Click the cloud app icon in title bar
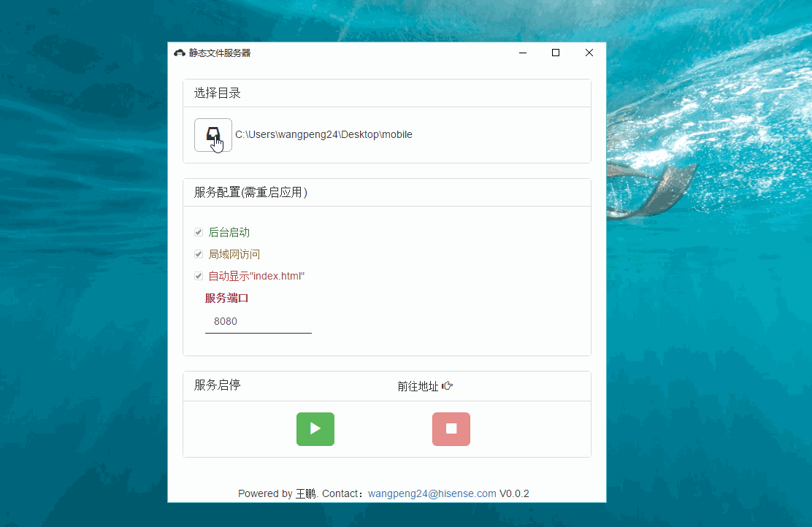812x527 pixels. tap(180, 53)
